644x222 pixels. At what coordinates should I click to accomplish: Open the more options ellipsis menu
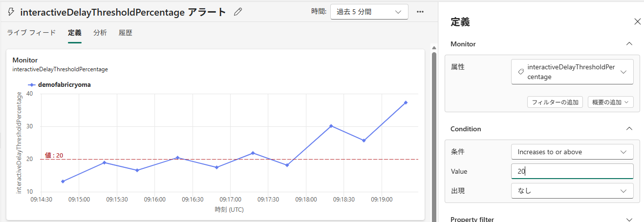point(420,12)
